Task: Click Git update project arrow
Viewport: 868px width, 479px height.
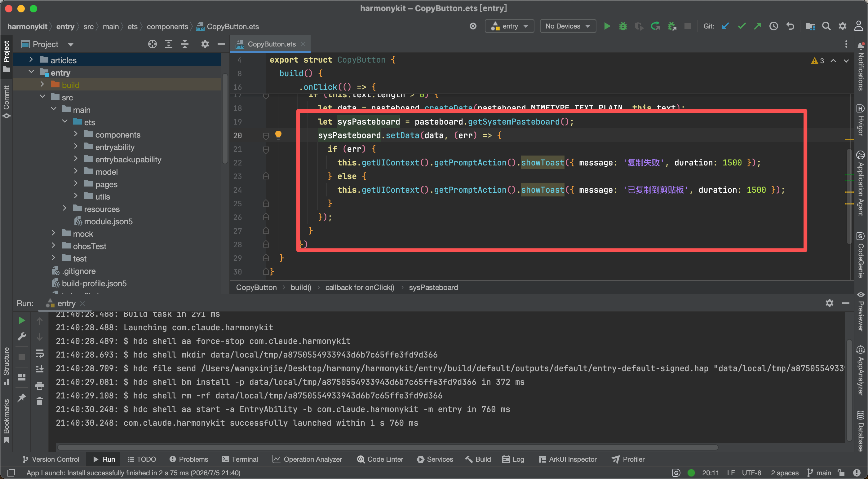Action: point(725,26)
